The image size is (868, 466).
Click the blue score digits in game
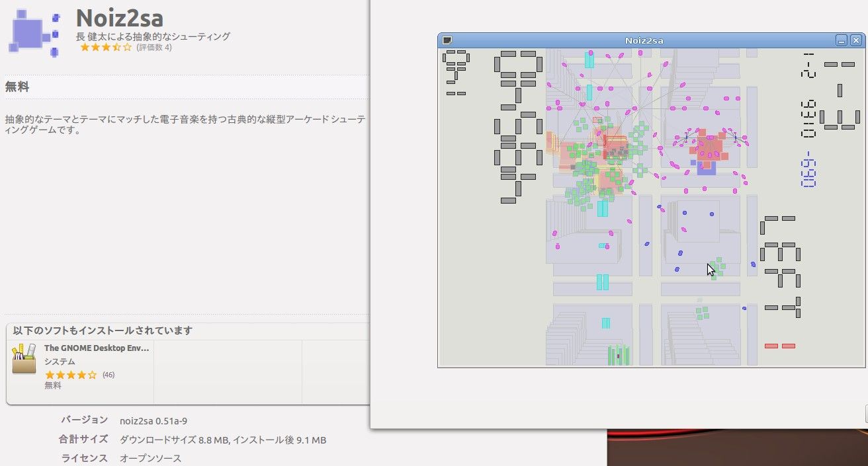point(808,169)
